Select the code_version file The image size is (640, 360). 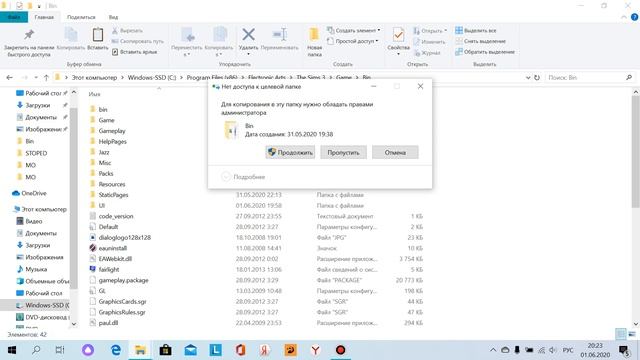(116, 216)
